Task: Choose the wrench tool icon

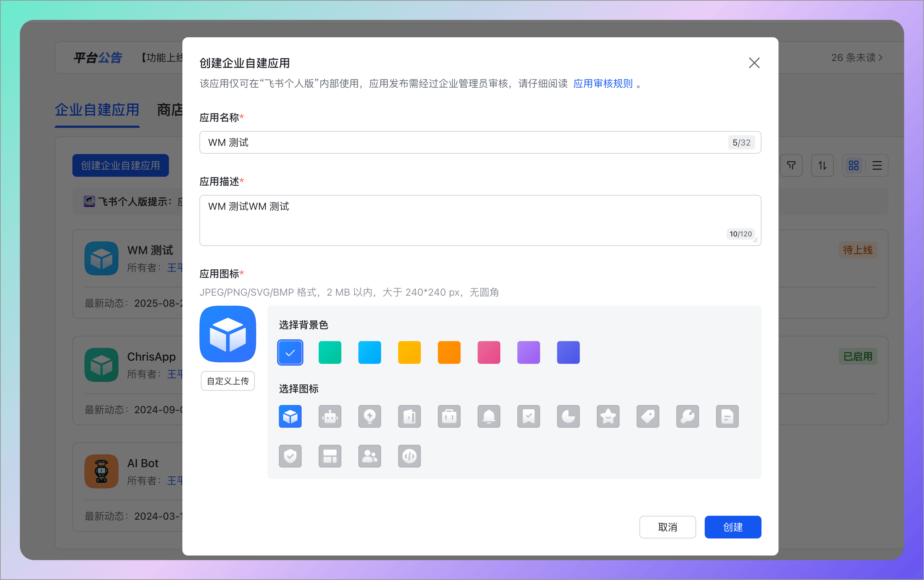Action: [x=687, y=416]
